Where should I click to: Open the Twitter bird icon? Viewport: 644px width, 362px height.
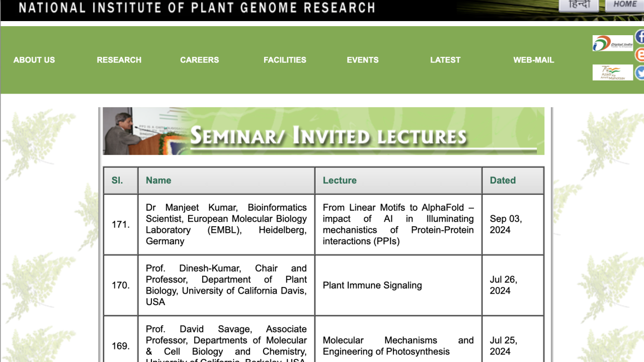click(x=639, y=73)
